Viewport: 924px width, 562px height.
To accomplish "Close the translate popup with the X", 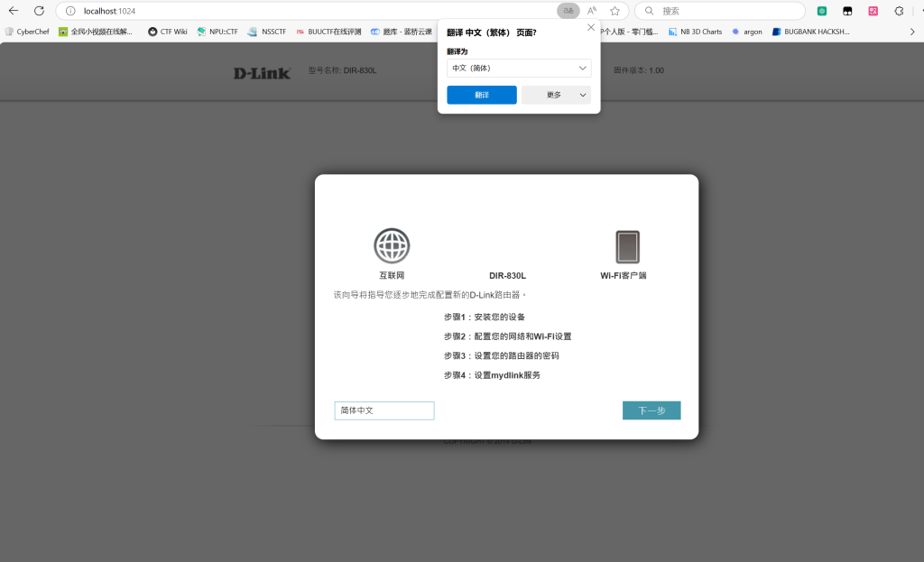I will (x=591, y=27).
